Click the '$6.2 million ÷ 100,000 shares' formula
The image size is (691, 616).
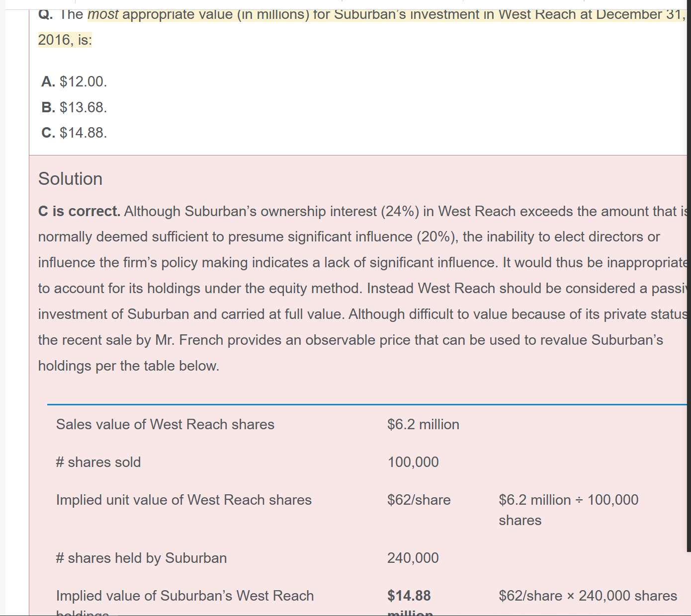click(x=569, y=510)
